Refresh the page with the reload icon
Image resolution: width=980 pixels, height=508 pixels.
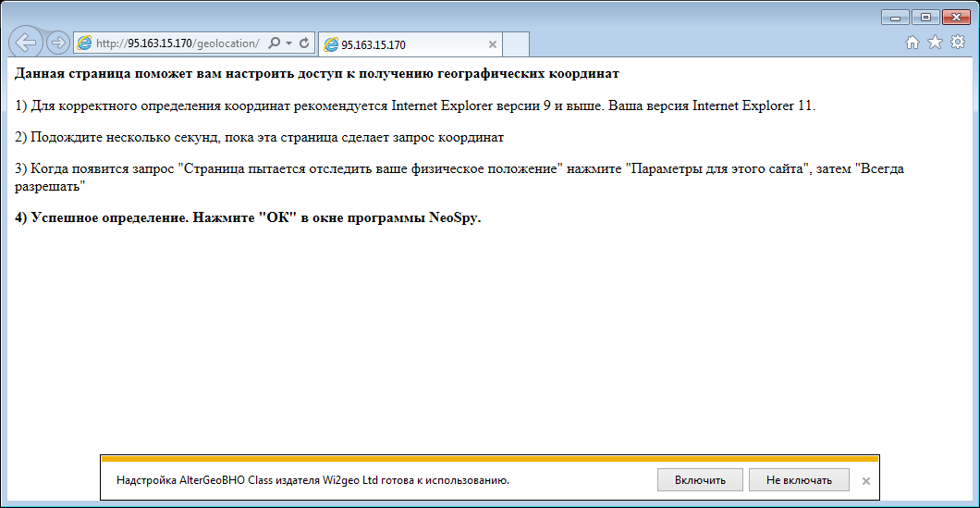tap(304, 43)
